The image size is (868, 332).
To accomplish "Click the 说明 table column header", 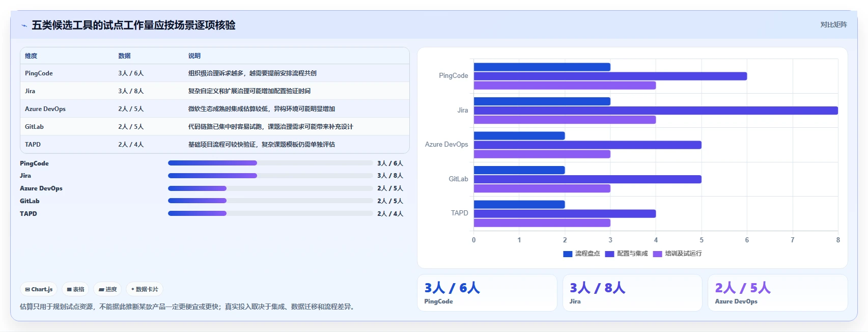I will coord(194,56).
